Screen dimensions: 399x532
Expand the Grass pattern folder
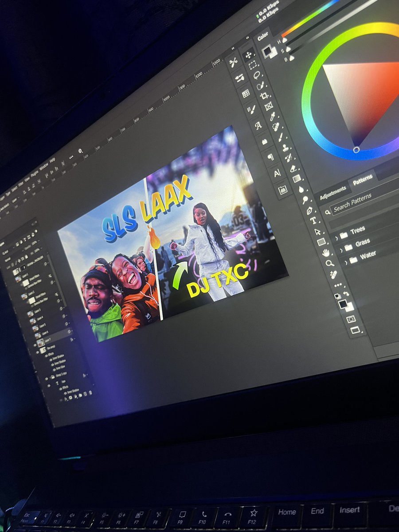coord(341,250)
